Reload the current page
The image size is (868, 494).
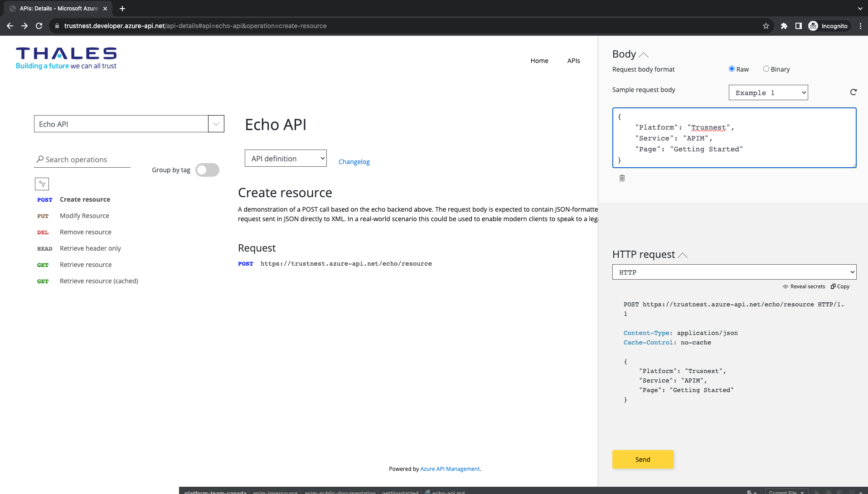click(39, 26)
